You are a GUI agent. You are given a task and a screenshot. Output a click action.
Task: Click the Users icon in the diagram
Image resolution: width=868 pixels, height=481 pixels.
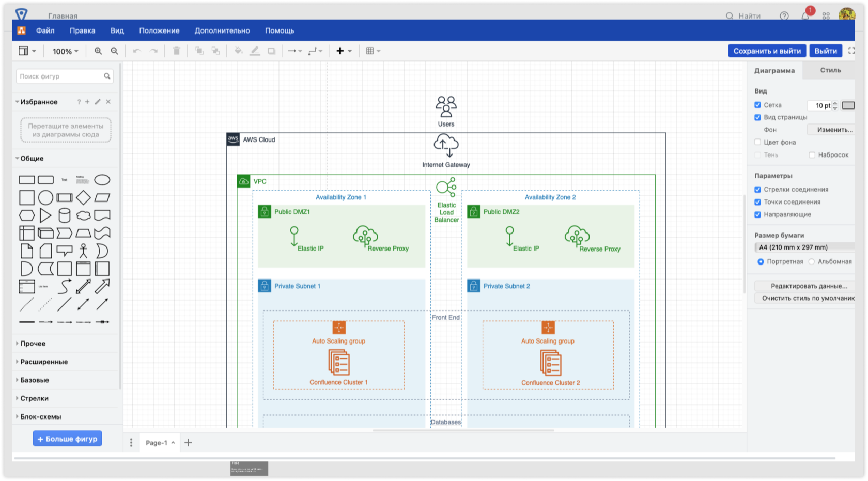point(446,106)
